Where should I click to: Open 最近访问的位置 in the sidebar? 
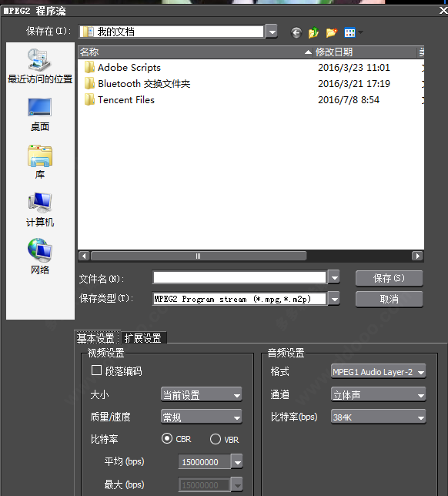[x=40, y=66]
